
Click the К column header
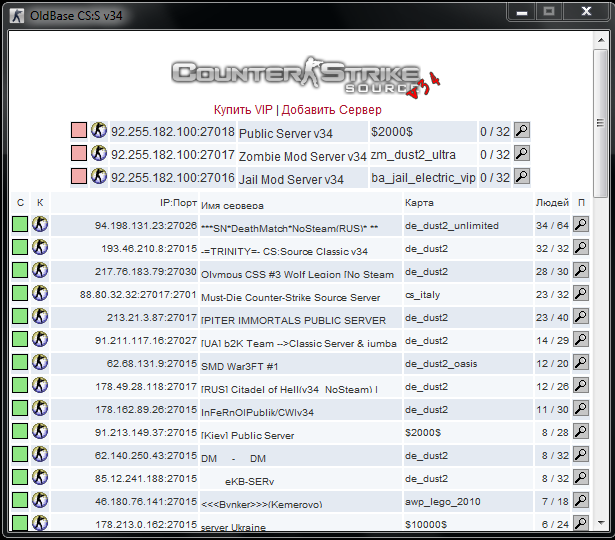(x=40, y=203)
